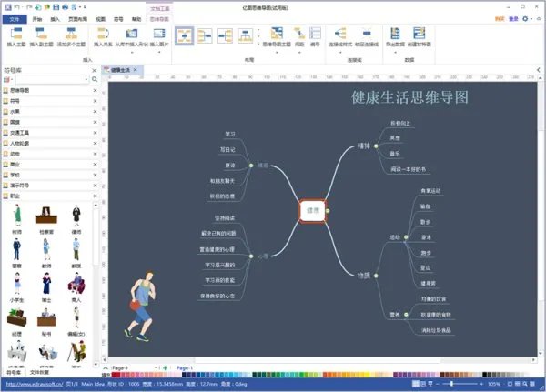Open the 思维导图主题 (Mind Map Theme) dropdown arrow
The image size is (546, 392).
pyautogui.click(x=277, y=53)
